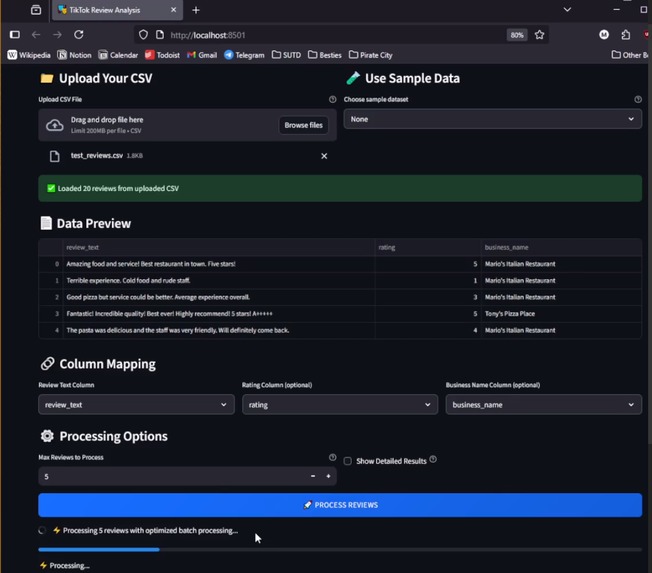The image size is (652, 573).
Task: Select the 'Terrible experience' review cell
Action: (x=218, y=281)
